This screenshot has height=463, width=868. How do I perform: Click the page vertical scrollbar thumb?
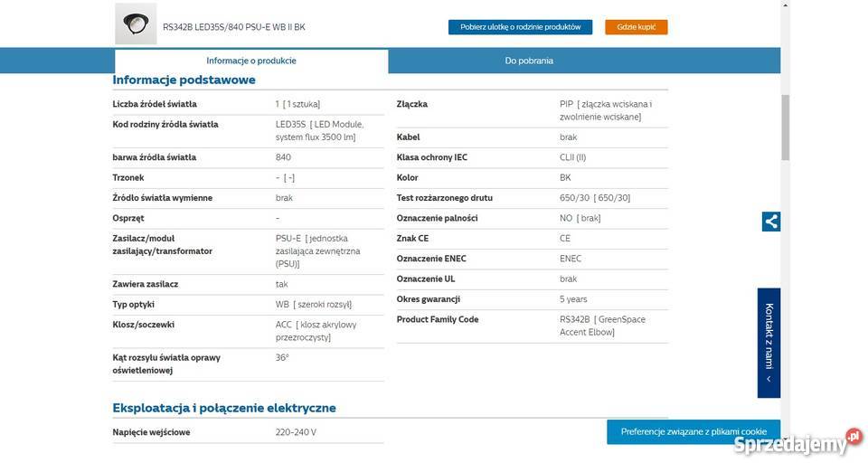pos(785,128)
